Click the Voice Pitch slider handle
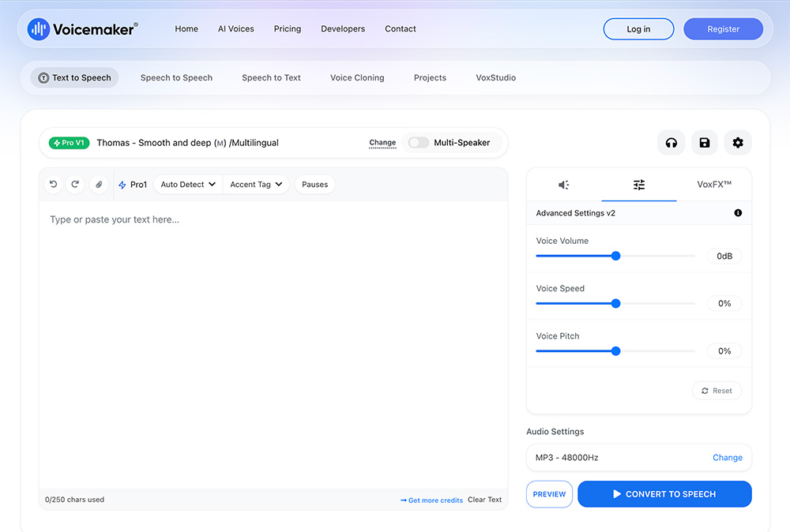 point(615,351)
